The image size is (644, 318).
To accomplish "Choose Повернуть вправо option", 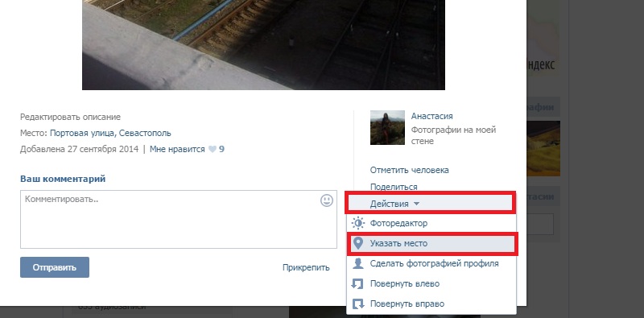I will coord(431,304).
